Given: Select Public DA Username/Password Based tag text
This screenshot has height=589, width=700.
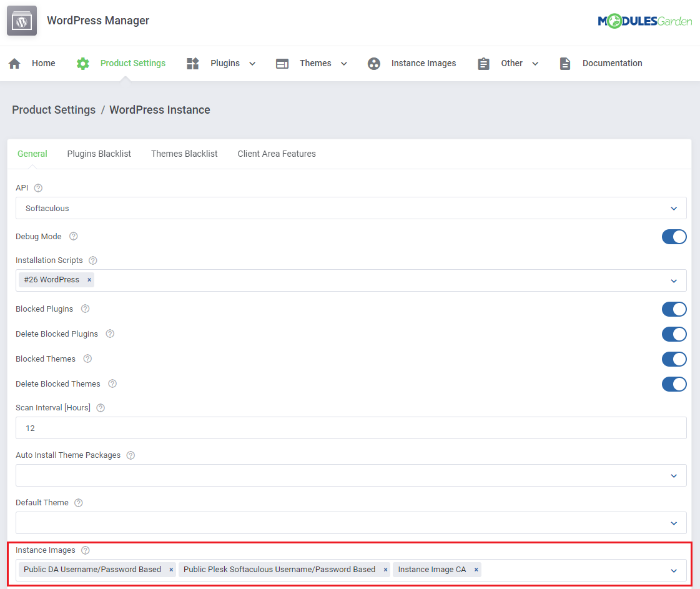Looking at the screenshot, I should pos(92,570).
